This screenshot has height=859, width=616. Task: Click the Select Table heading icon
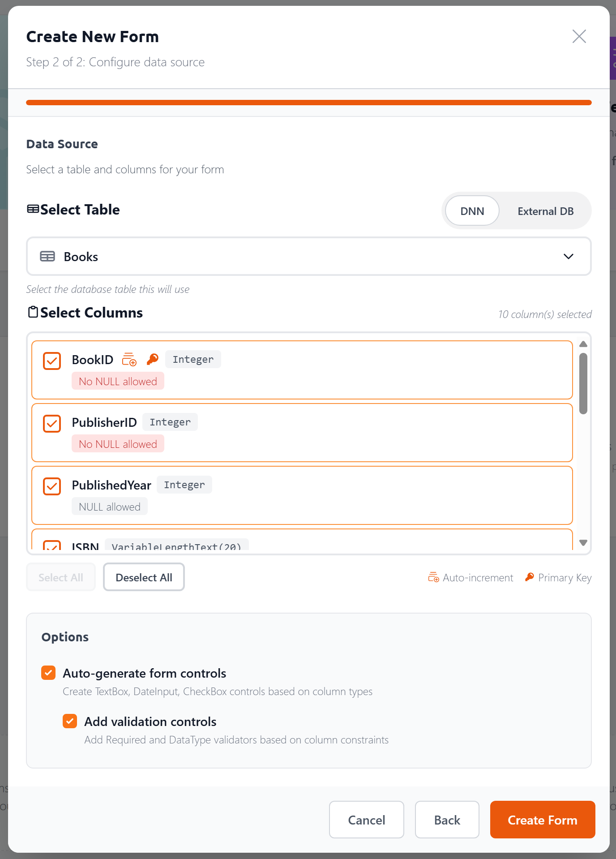coord(33,209)
